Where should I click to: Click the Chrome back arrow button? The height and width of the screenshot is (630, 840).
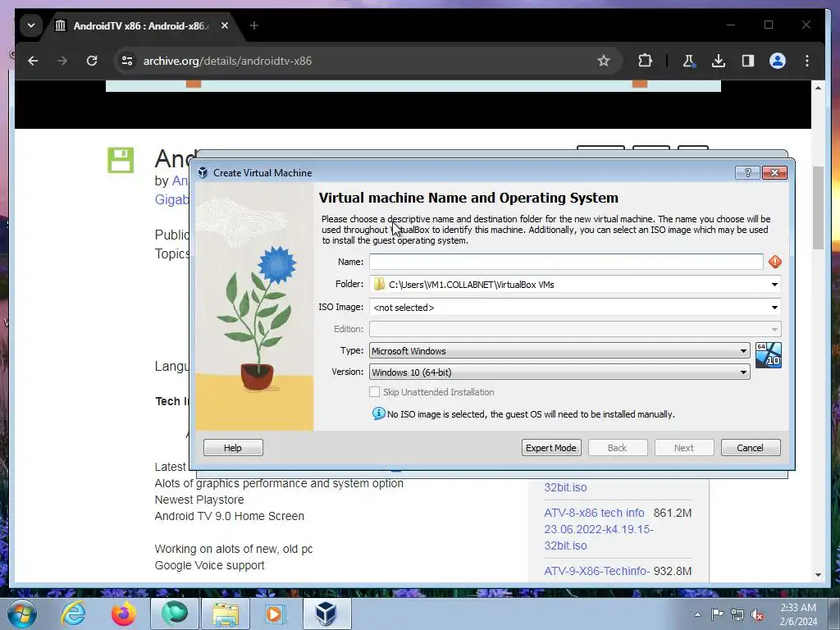click(x=33, y=61)
